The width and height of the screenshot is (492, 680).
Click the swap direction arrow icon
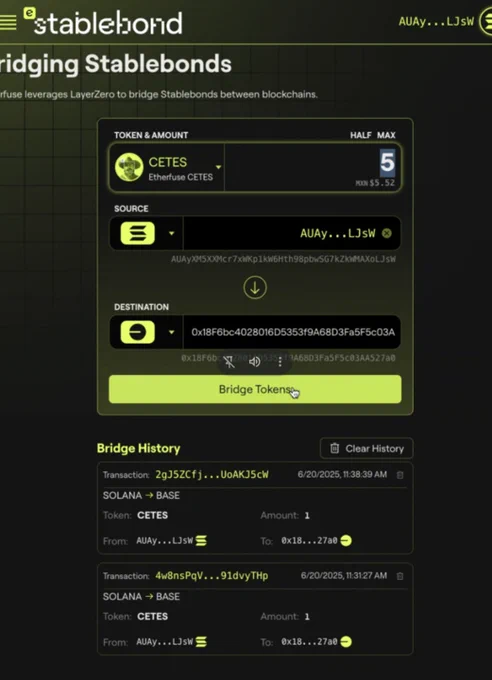[255, 288]
